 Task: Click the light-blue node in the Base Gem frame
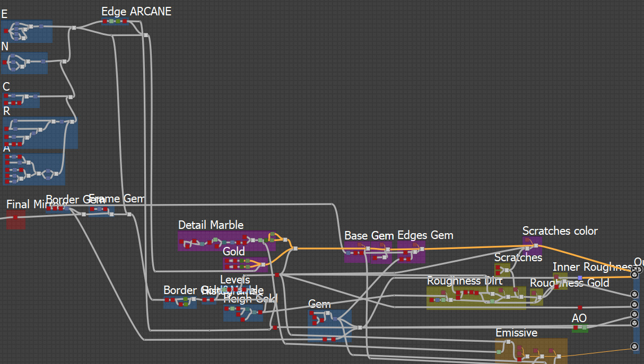348,253
